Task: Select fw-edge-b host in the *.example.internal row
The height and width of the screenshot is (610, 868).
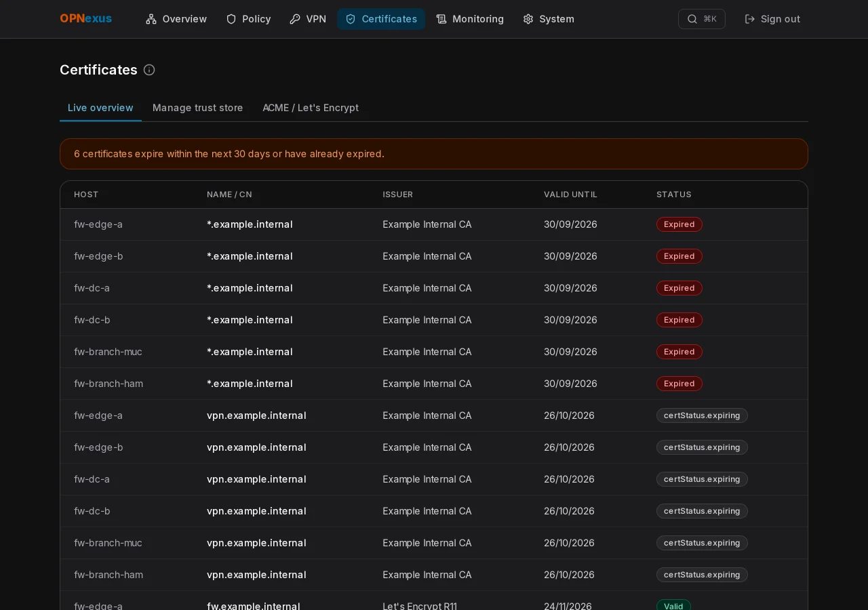Action: click(98, 256)
